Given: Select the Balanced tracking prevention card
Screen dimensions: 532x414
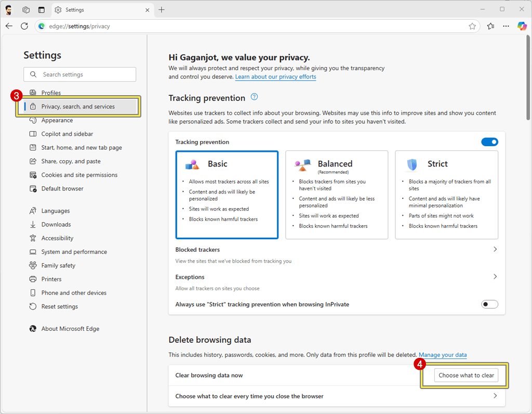Looking at the screenshot, I should pos(337,195).
